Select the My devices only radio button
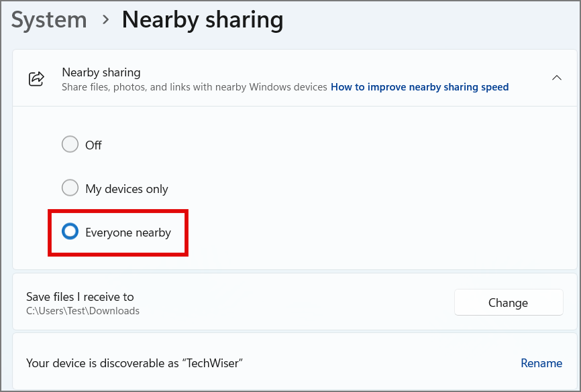The image size is (581, 392). [70, 188]
